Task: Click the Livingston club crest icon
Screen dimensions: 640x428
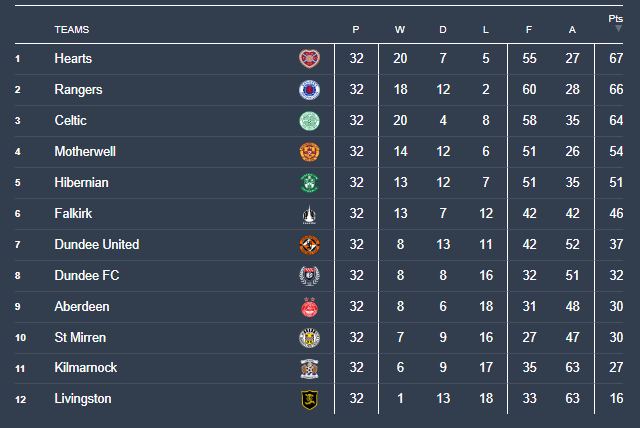Action: pos(309,400)
